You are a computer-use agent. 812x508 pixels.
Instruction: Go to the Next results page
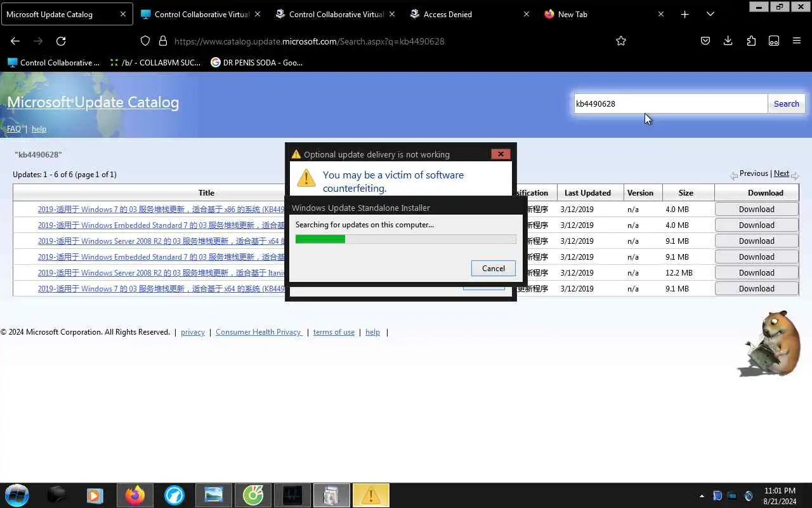tap(782, 173)
